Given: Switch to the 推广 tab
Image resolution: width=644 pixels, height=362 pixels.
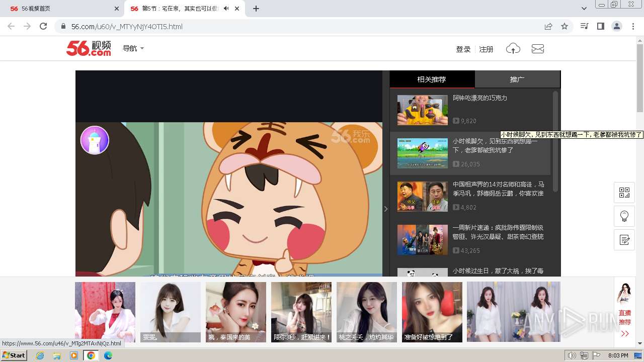Looking at the screenshot, I should coord(517,79).
